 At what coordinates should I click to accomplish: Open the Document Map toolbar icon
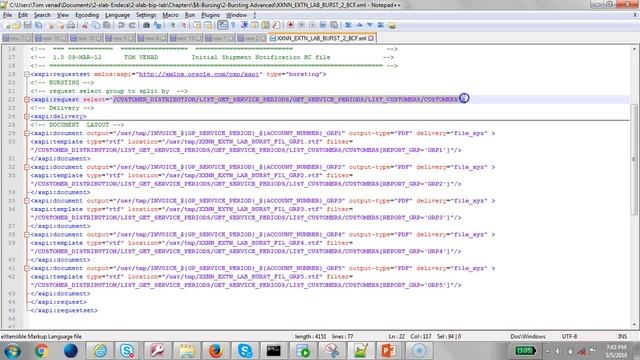tap(265, 25)
